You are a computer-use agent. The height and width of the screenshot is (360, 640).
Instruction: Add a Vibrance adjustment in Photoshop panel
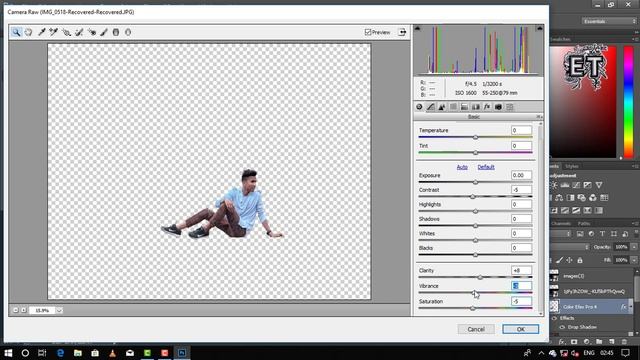(599, 185)
